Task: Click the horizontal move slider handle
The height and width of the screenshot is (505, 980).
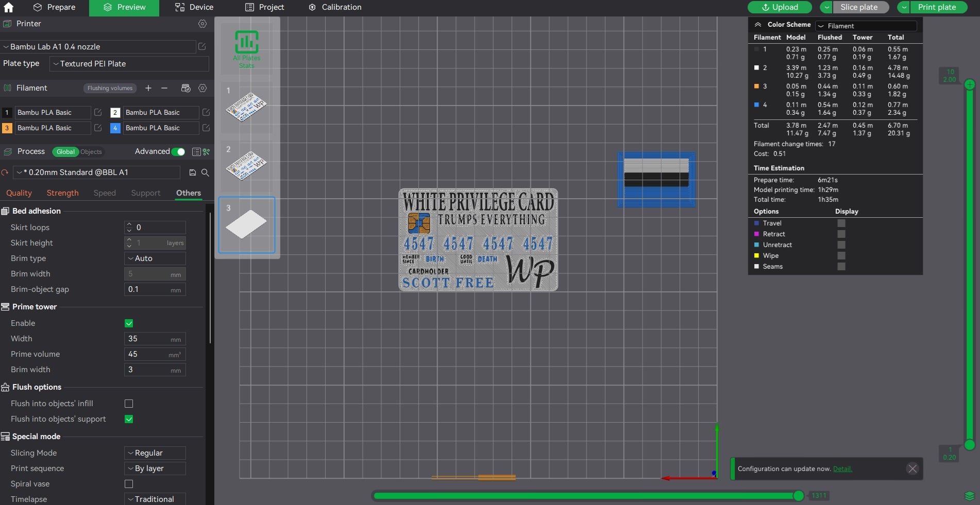Action: (798, 496)
